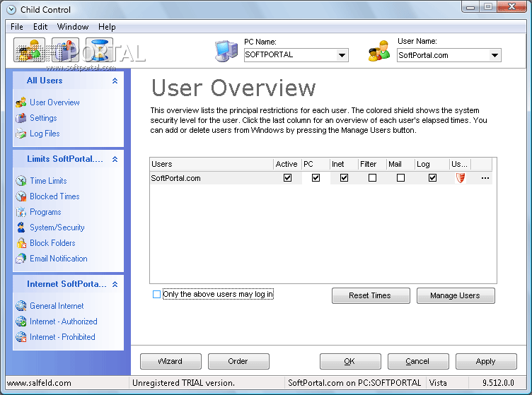Open the Time Limits clock icon
This screenshot has width=532, height=395.
click(21, 181)
